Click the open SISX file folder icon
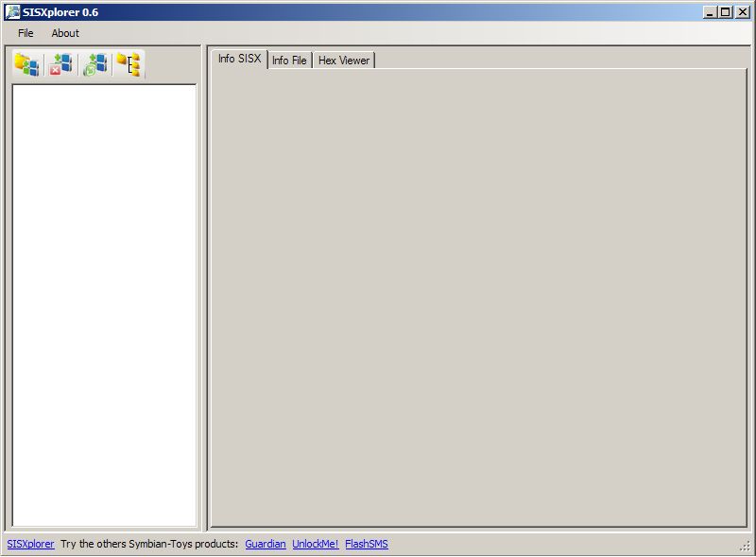Viewport: 756px width, 557px height. point(27,64)
